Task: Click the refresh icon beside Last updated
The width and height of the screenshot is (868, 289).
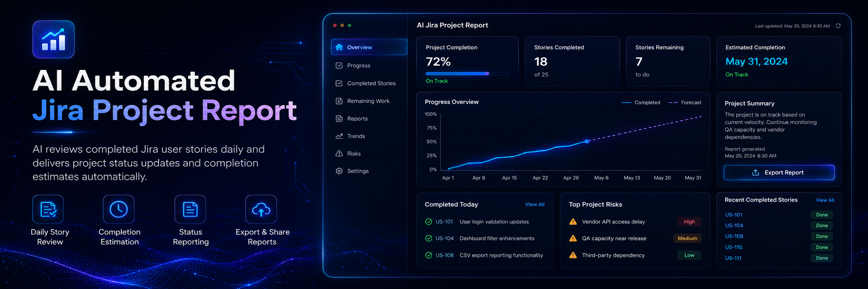Action: click(x=838, y=26)
